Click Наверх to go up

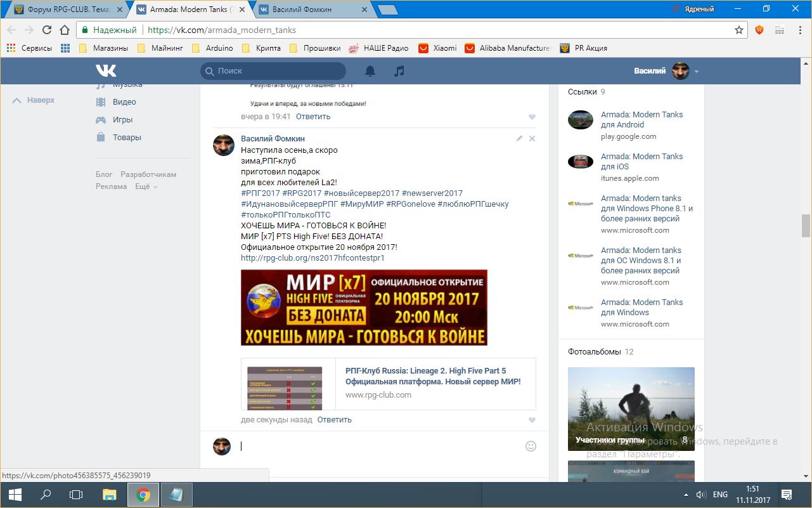pyautogui.click(x=34, y=100)
